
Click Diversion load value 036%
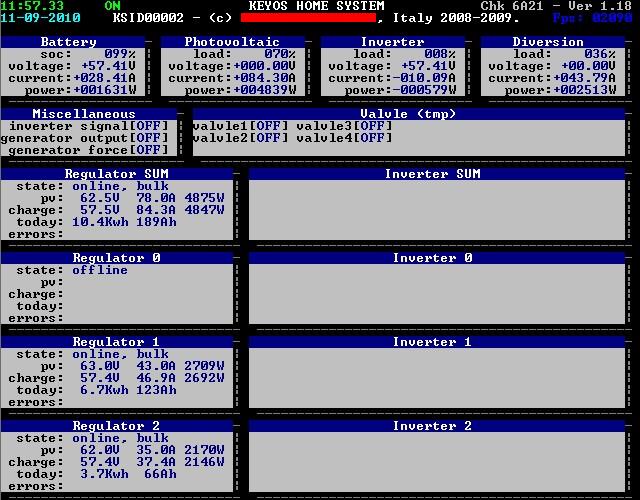click(600, 54)
